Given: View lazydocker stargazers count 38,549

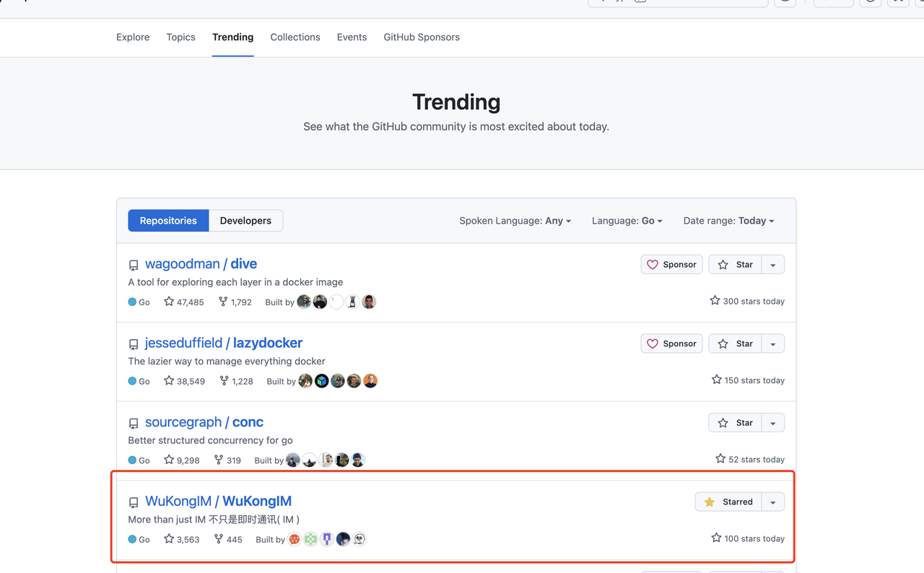Looking at the screenshot, I should pos(185,381).
